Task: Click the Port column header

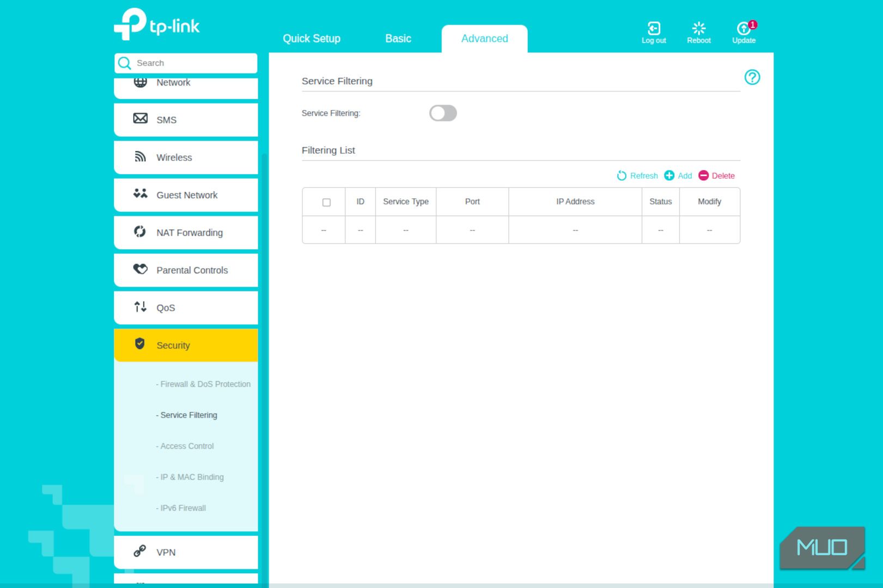Action: [x=472, y=201]
